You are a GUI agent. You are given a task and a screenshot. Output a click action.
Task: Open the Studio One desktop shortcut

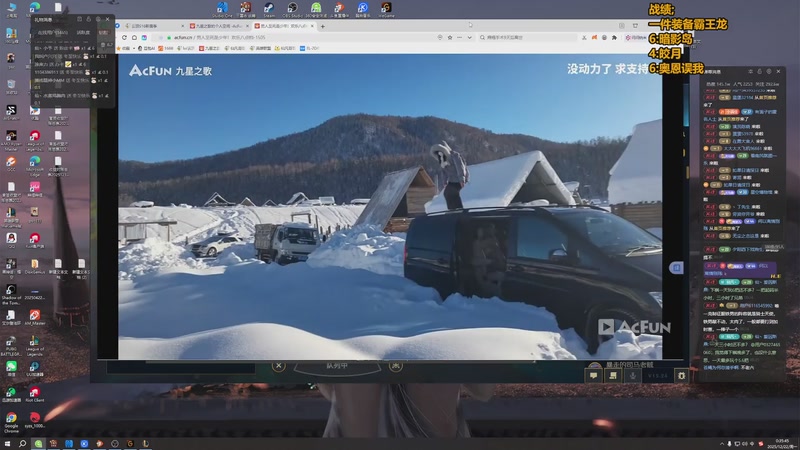click(222, 9)
